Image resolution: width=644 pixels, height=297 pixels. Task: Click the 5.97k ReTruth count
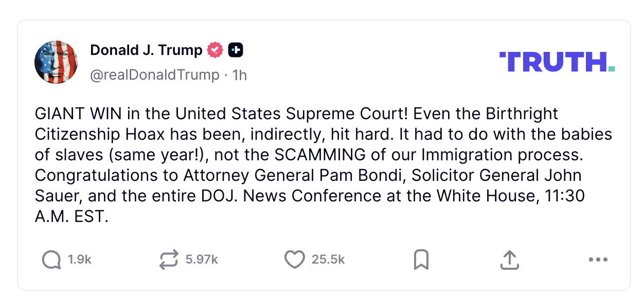[x=202, y=260]
